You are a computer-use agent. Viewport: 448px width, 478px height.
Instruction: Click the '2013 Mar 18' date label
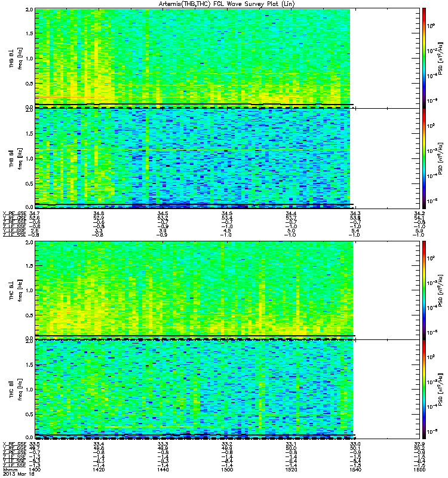click(19, 474)
